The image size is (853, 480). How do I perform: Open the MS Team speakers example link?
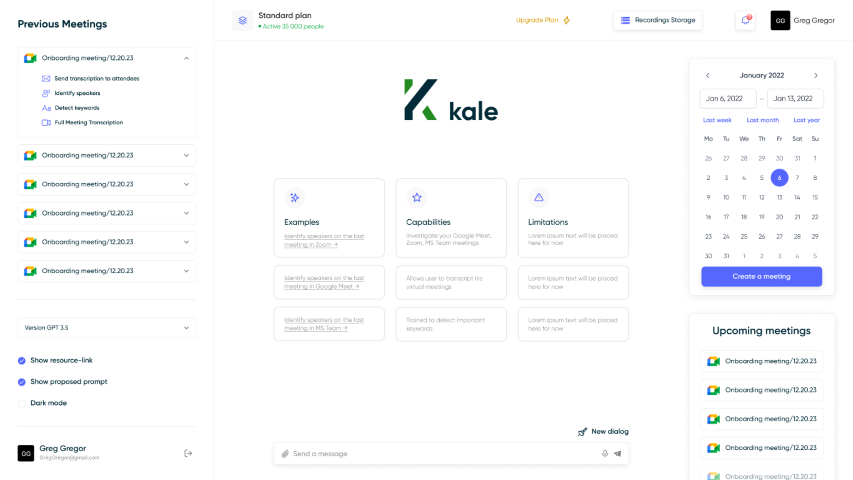(324, 324)
